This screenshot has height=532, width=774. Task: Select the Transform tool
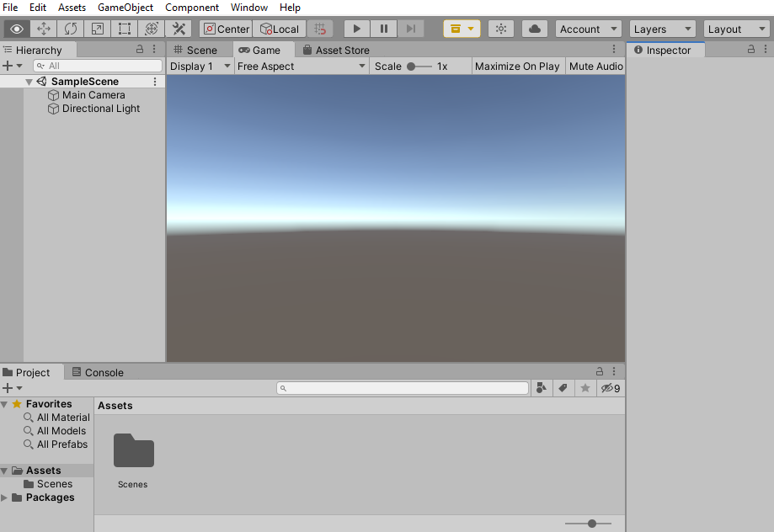pyautogui.click(x=152, y=29)
